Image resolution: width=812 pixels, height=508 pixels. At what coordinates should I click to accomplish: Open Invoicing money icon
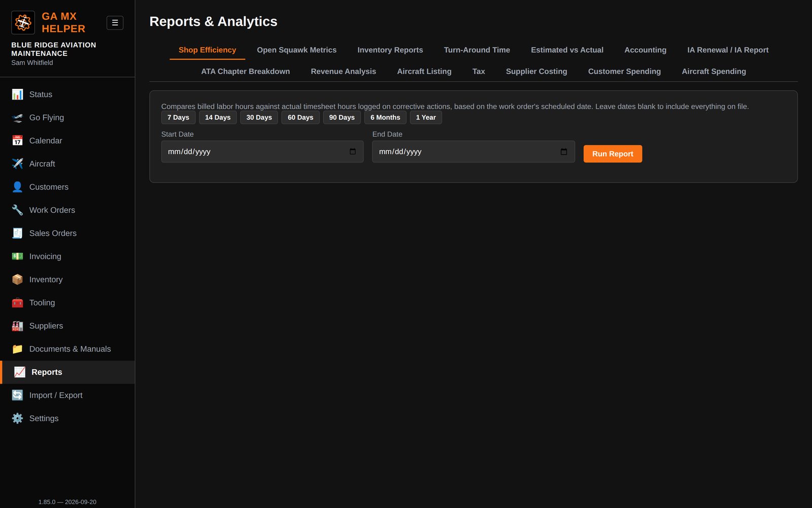point(17,256)
